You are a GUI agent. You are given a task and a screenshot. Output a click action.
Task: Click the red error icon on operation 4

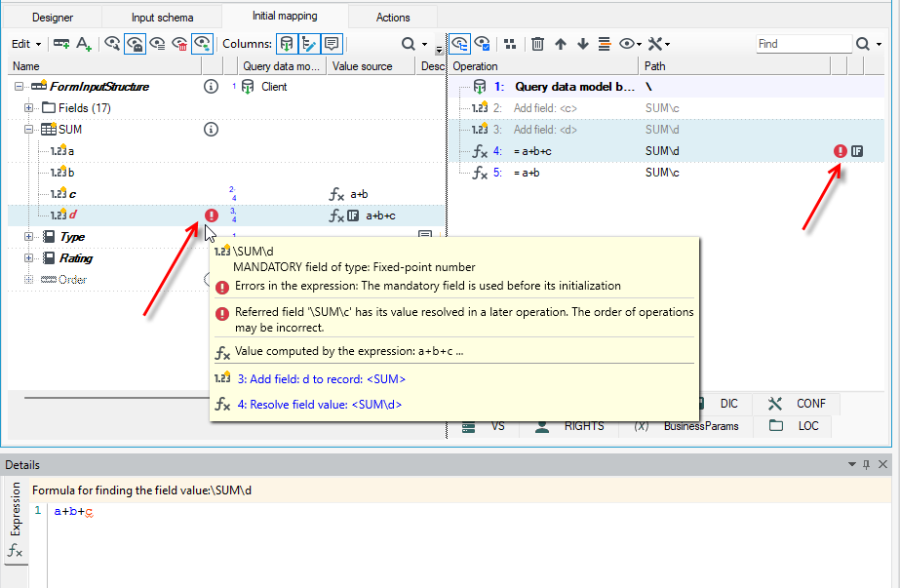pyautogui.click(x=841, y=151)
